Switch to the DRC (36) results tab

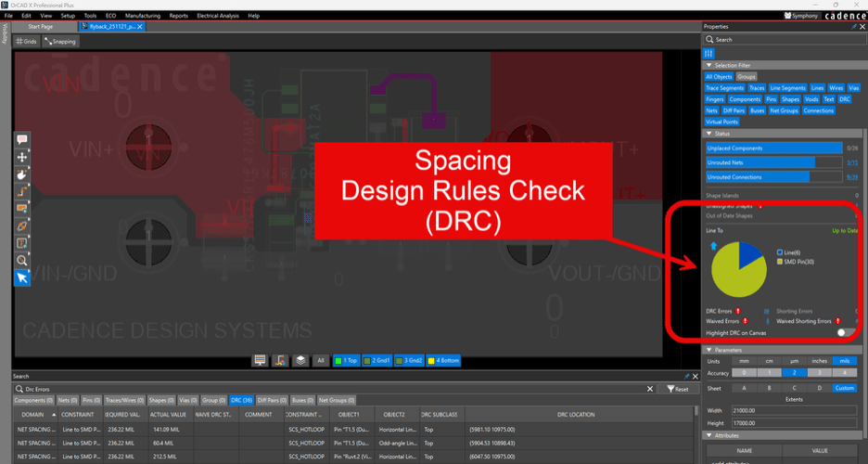(x=241, y=400)
